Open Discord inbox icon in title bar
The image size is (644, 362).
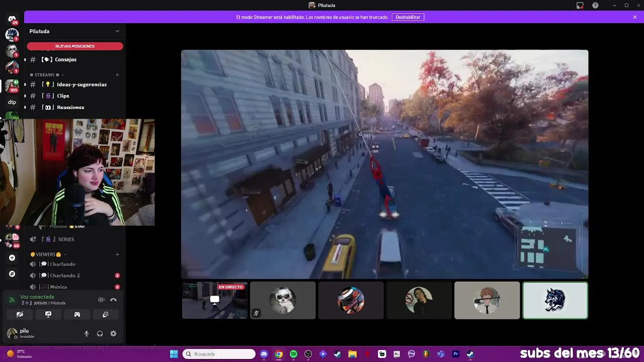580,6
